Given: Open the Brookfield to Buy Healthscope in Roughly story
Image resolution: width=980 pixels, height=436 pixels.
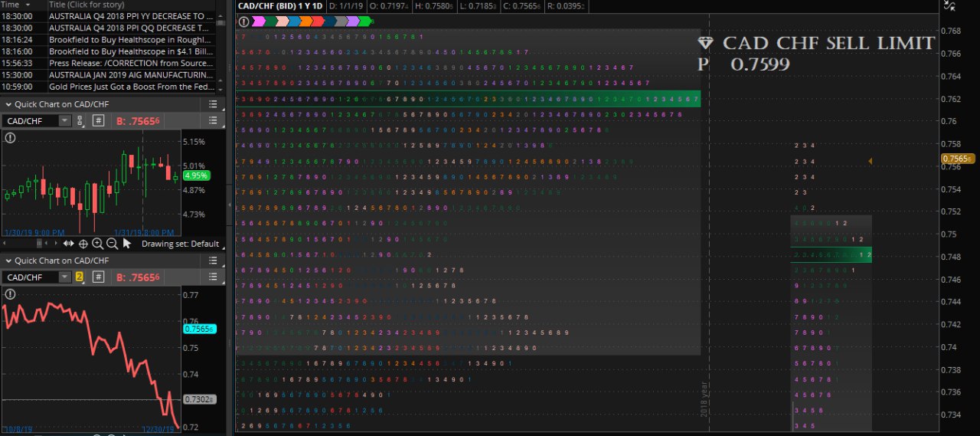Looking at the screenshot, I should pyautogui.click(x=130, y=39).
